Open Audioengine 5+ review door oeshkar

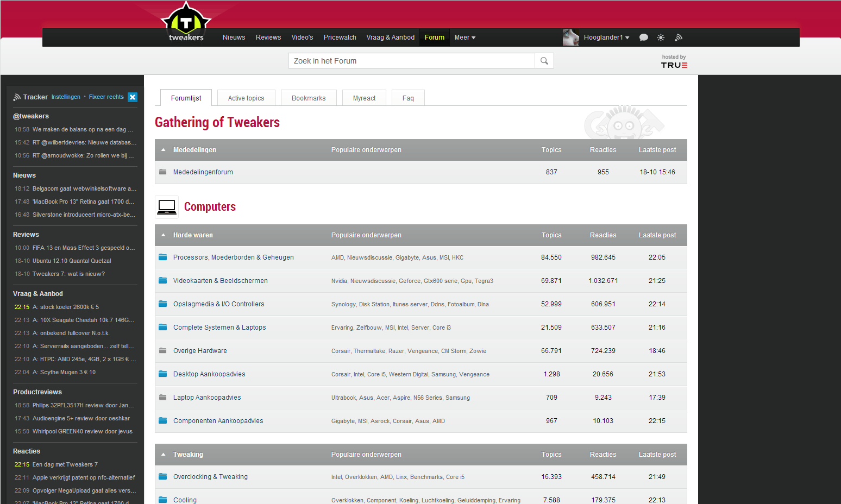coord(81,418)
